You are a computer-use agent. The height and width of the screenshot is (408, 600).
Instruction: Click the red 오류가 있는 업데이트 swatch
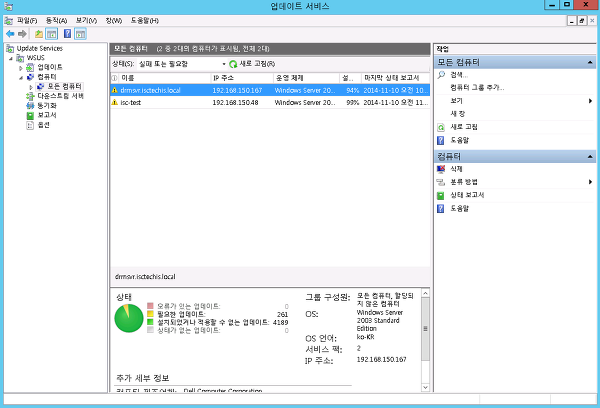pyautogui.click(x=150, y=306)
